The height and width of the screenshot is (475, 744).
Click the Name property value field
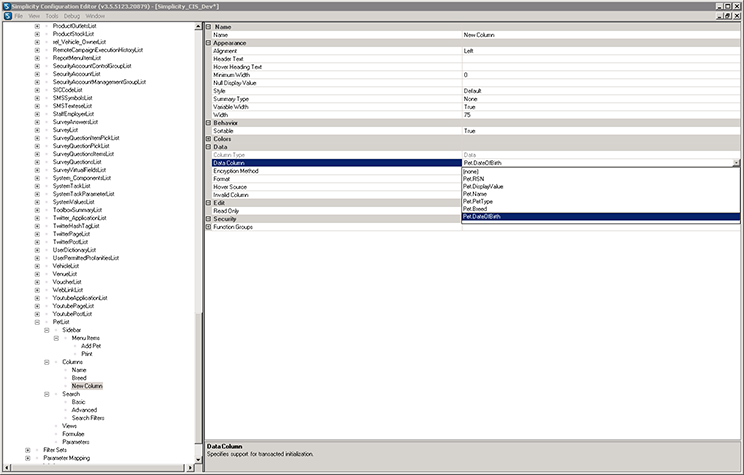tap(601, 35)
